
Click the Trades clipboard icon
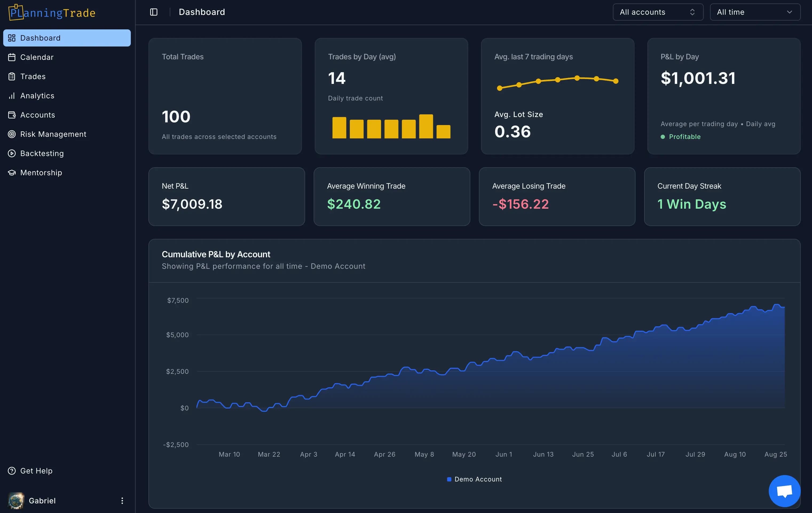12,76
